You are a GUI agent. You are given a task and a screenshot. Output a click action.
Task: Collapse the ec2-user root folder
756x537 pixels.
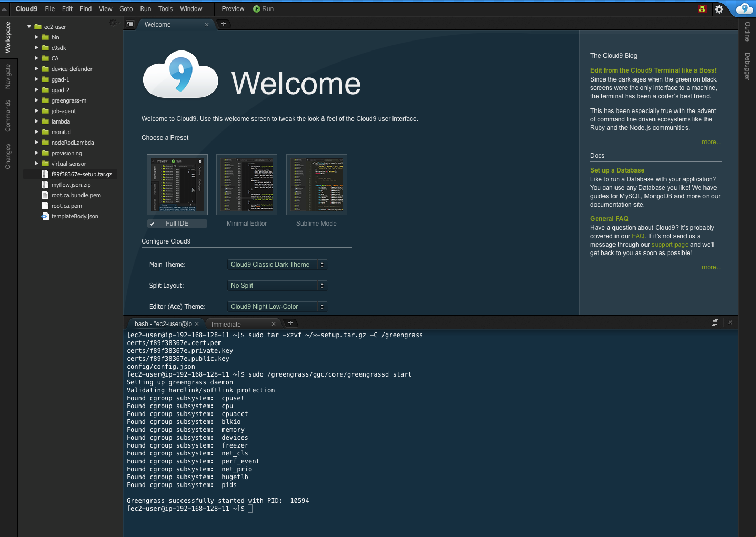29,27
